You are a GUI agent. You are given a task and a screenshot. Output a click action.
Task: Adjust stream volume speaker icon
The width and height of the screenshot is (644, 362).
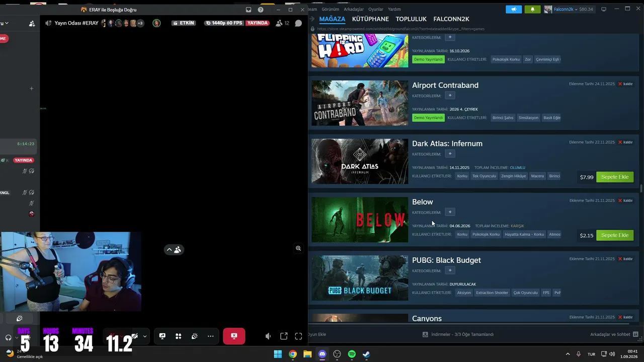pyautogui.click(x=268, y=336)
